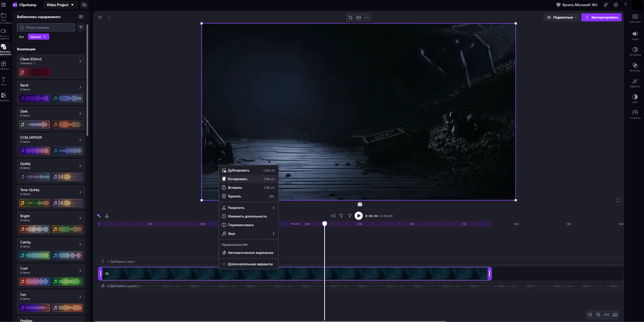The height and width of the screenshot is (322, 644).
Task: Open the Audio properties icon
Action: pyautogui.click(x=635, y=35)
